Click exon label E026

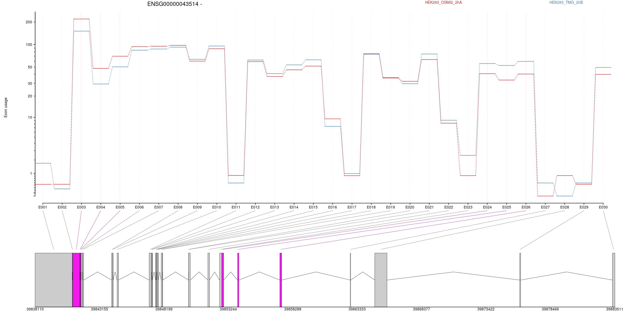[526, 207]
